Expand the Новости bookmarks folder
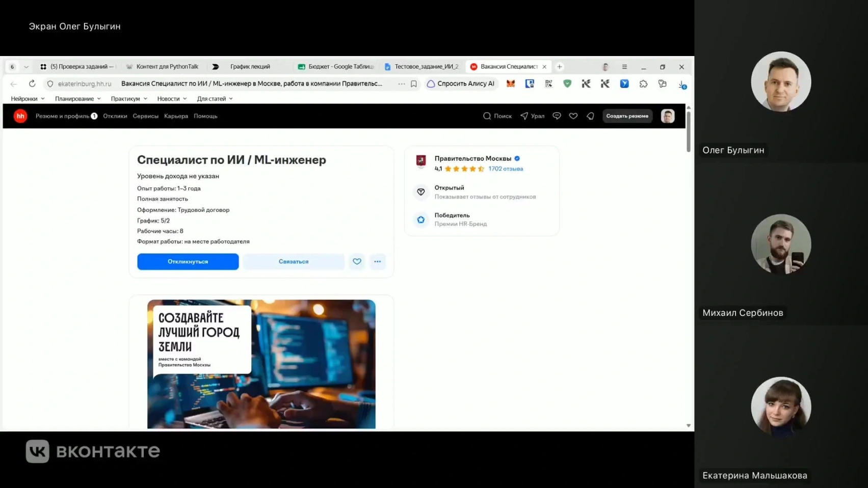The height and width of the screenshot is (488, 868). tap(172, 99)
